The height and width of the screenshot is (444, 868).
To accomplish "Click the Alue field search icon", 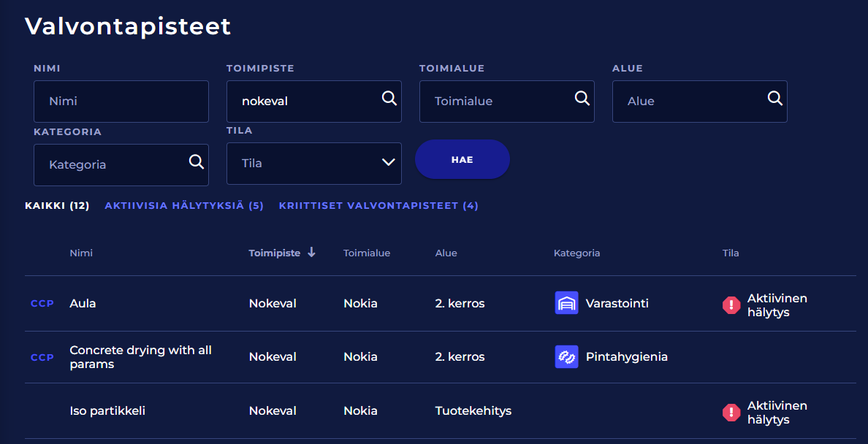I will tap(775, 99).
